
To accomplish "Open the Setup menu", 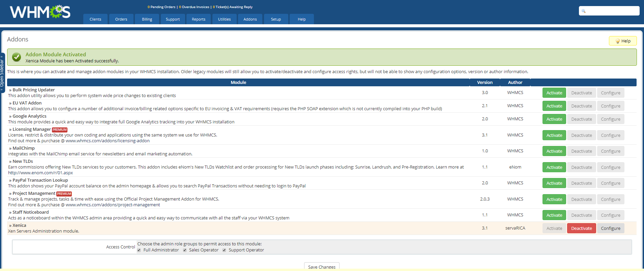I will tap(276, 19).
